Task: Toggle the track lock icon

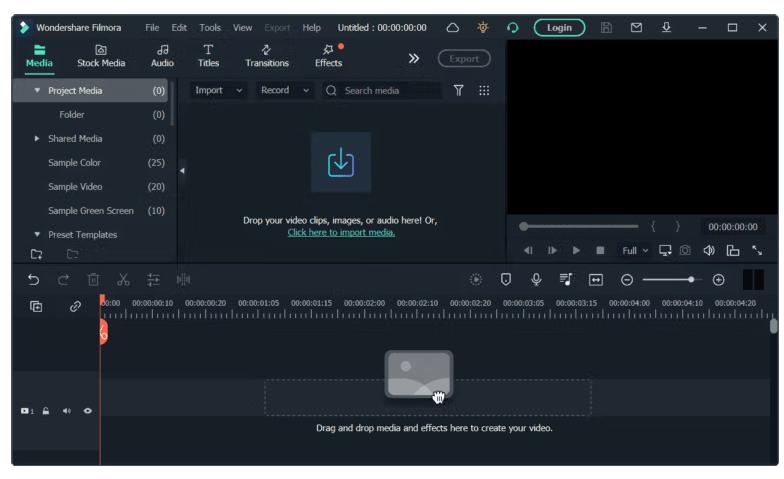Action: (45, 410)
